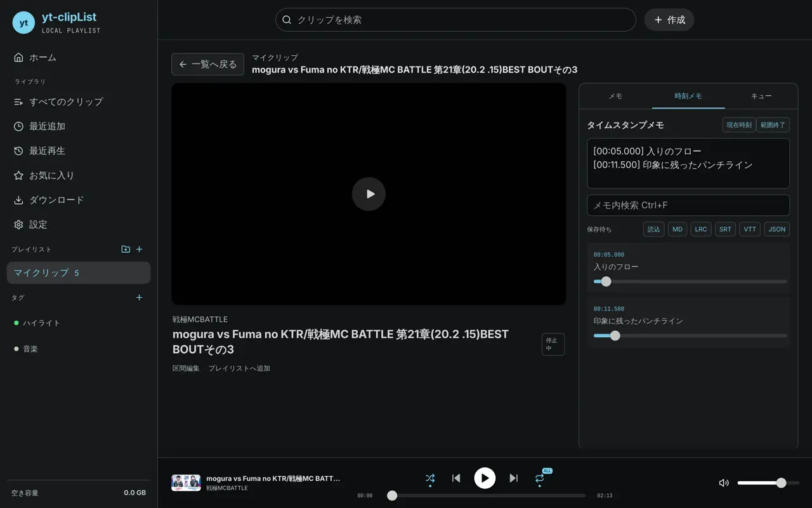The width and height of the screenshot is (812, 508).
Task: Show 最近再生 history
Action: click(x=79, y=151)
